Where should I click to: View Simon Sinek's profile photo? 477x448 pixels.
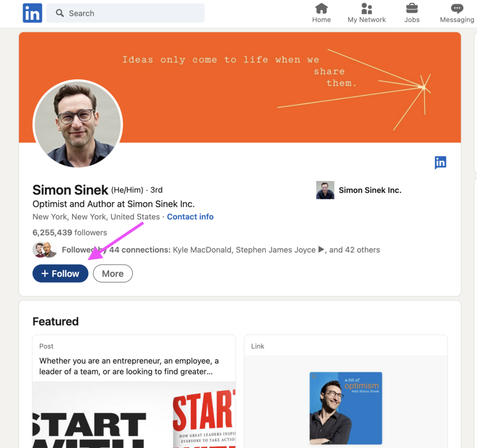pyautogui.click(x=78, y=124)
